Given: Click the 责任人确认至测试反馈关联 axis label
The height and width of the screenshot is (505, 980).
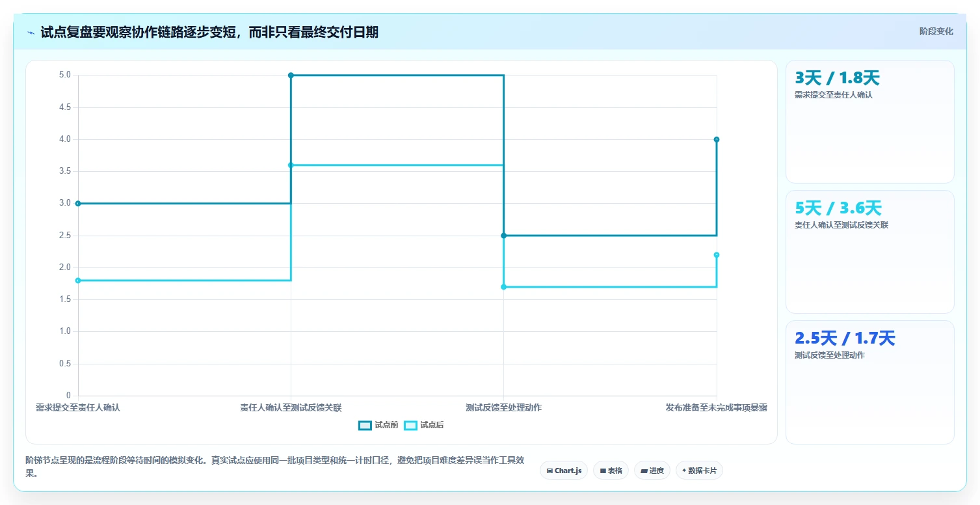Looking at the screenshot, I should (291, 408).
